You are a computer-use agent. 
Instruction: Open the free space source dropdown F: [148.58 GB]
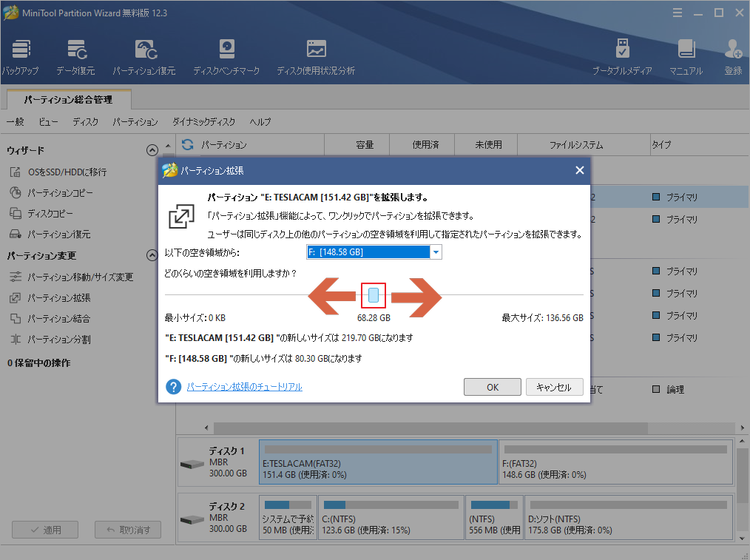click(436, 252)
